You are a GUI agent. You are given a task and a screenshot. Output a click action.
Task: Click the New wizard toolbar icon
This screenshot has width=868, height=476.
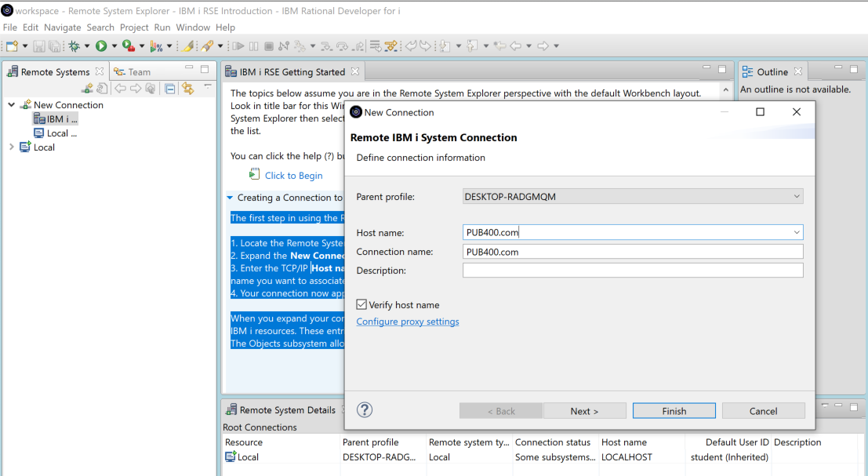click(x=12, y=46)
